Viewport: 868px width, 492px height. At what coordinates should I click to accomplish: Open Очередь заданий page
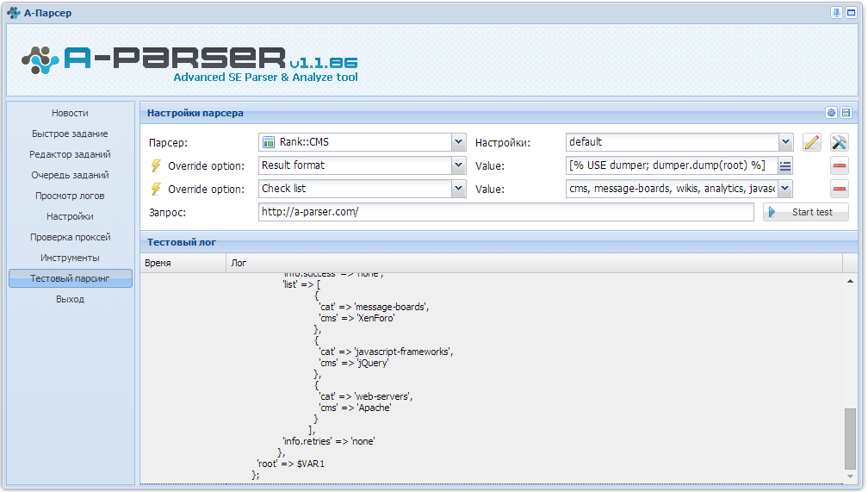point(71,175)
